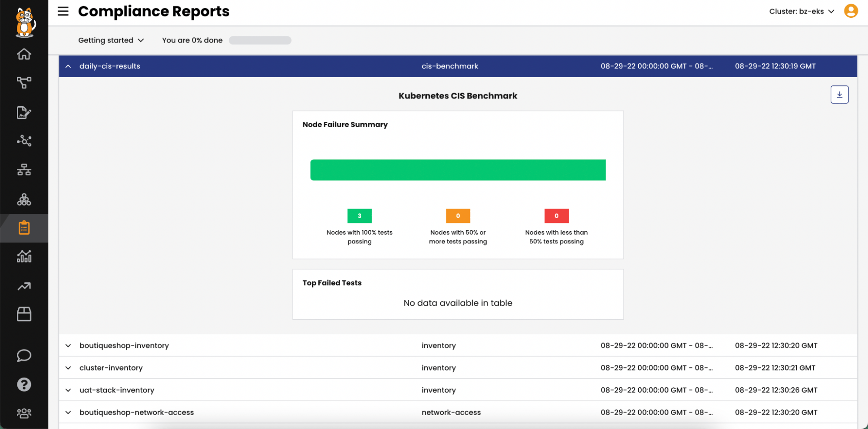
Task: Select the Compliance clipboard icon
Action: point(24,228)
